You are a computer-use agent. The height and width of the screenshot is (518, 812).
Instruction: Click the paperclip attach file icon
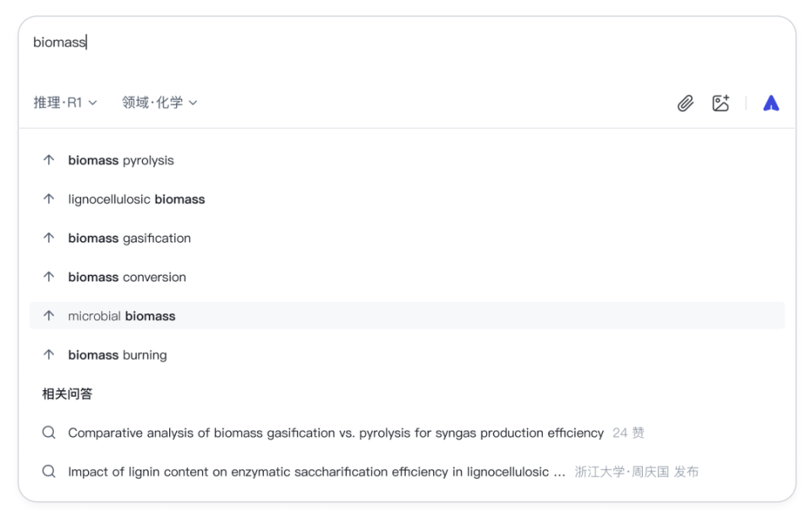[685, 103]
